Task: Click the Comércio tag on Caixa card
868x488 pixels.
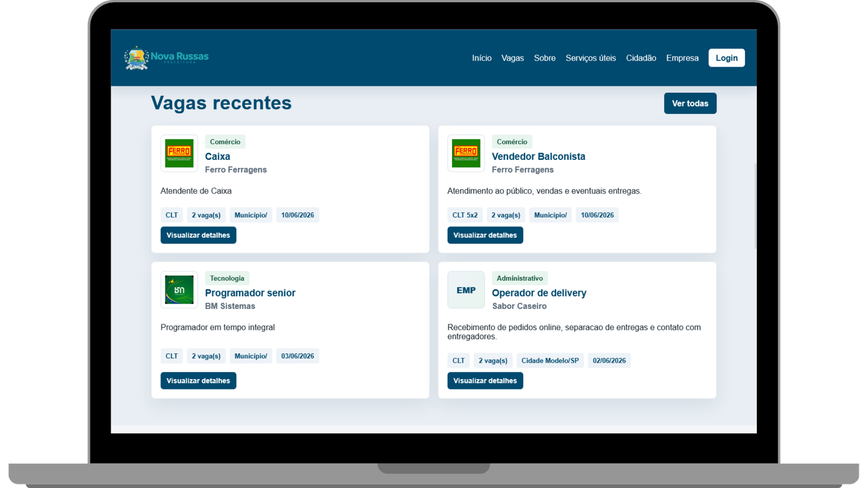Action: pos(225,142)
